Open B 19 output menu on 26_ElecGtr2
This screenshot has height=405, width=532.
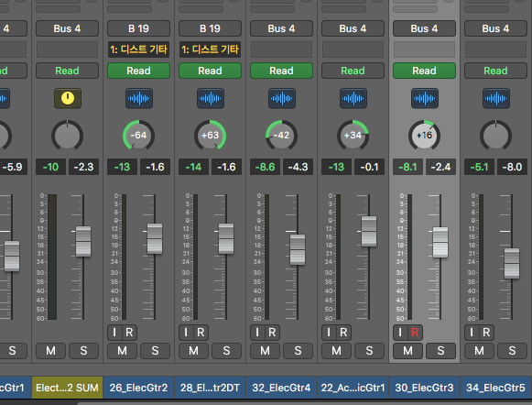tap(139, 28)
